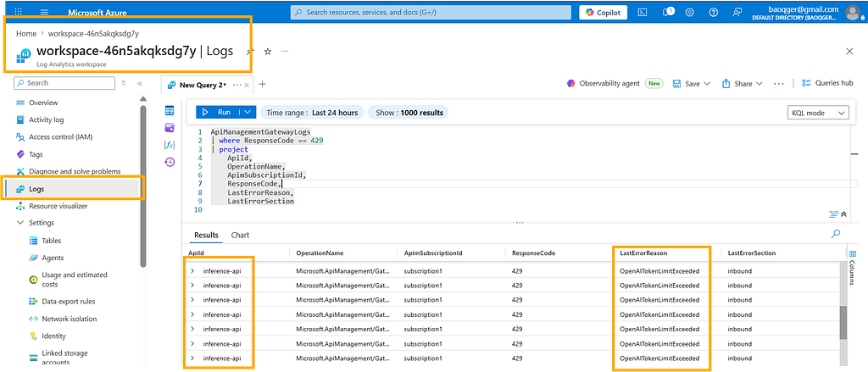
Task: Clear the sidebar search filter
Action: pos(124,83)
